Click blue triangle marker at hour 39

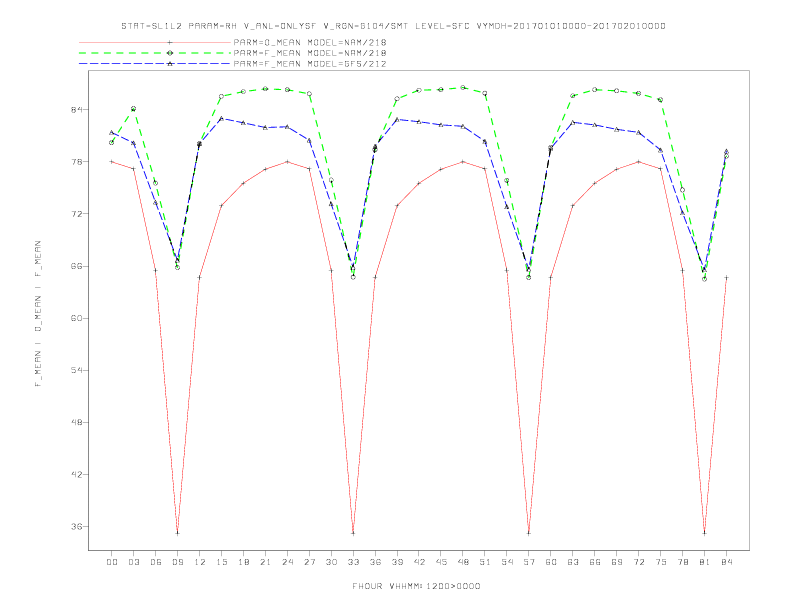point(397,120)
